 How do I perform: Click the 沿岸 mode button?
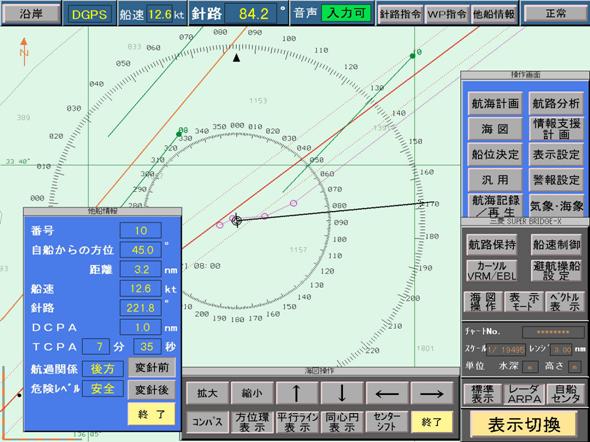pos(31,14)
